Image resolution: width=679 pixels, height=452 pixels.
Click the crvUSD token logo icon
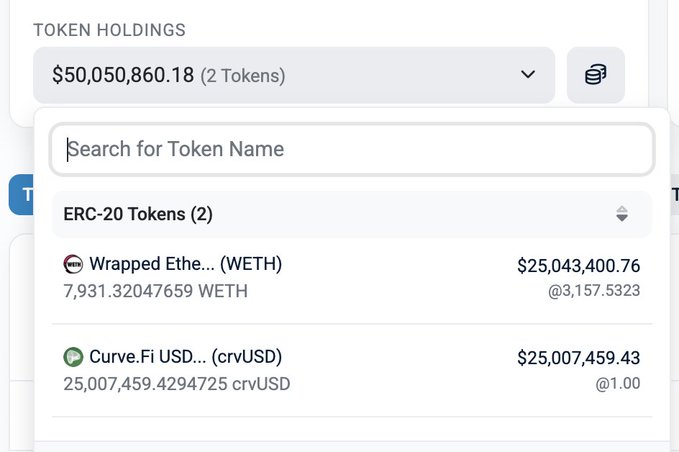pyautogui.click(x=73, y=357)
